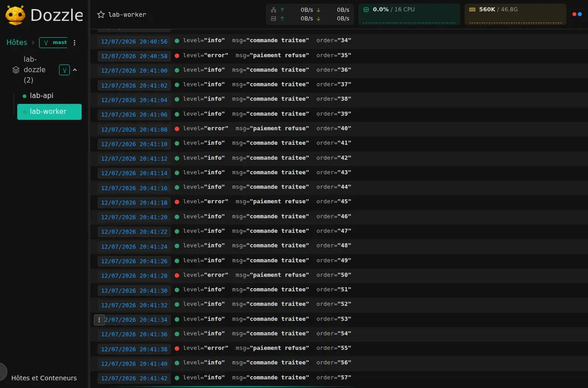
Task: Click the red error dot on order 35
Action: pyautogui.click(x=177, y=56)
